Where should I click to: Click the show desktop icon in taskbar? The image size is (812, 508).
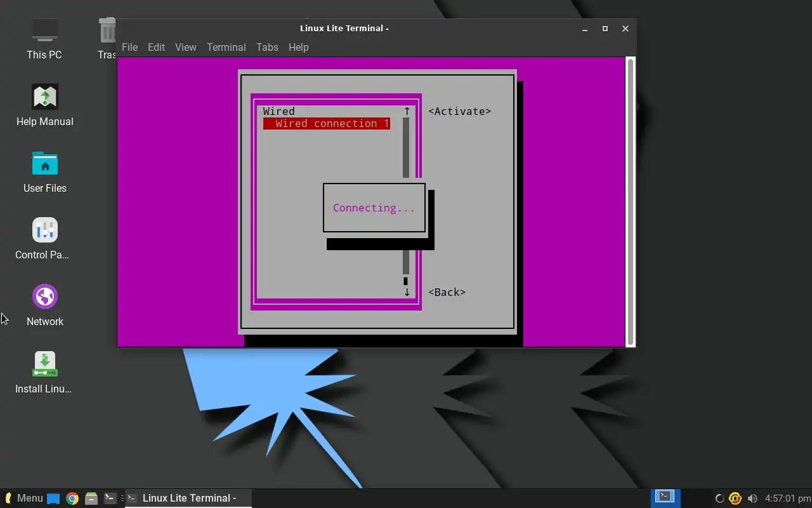53,498
